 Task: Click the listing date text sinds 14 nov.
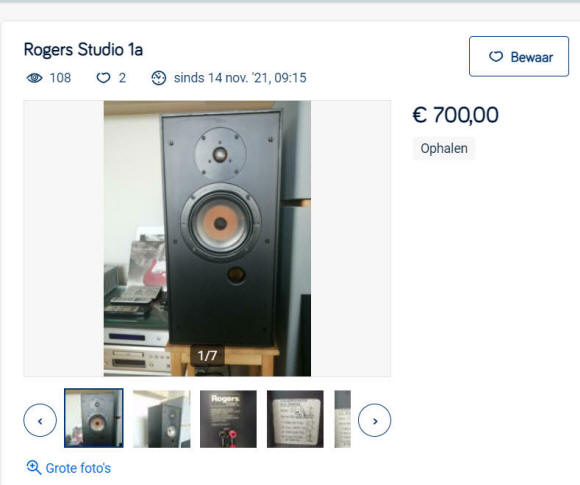pos(240,78)
